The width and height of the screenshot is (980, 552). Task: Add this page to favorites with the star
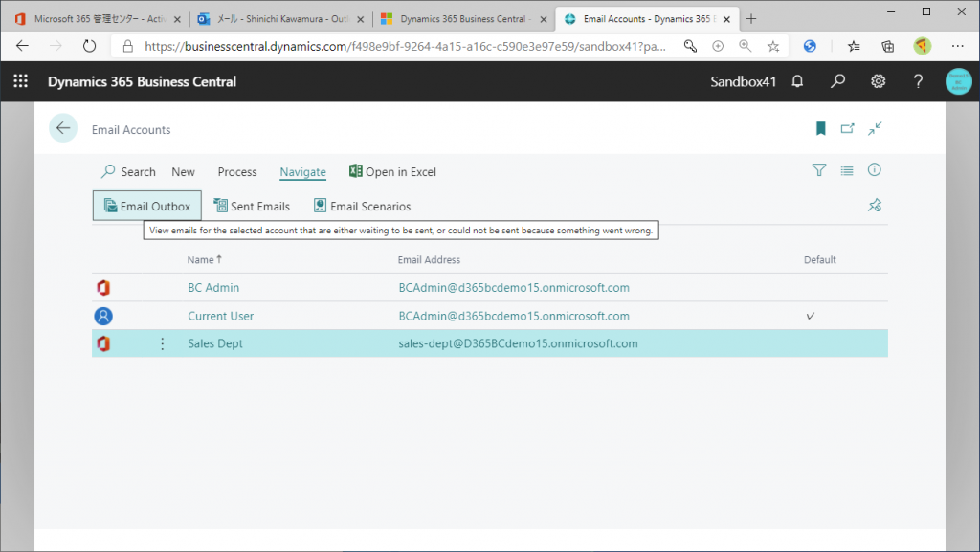[x=773, y=46]
